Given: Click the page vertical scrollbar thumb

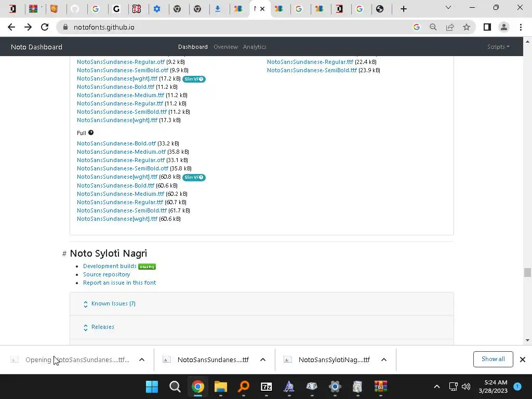Looking at the screenshot, I should [x=527, y=272].
